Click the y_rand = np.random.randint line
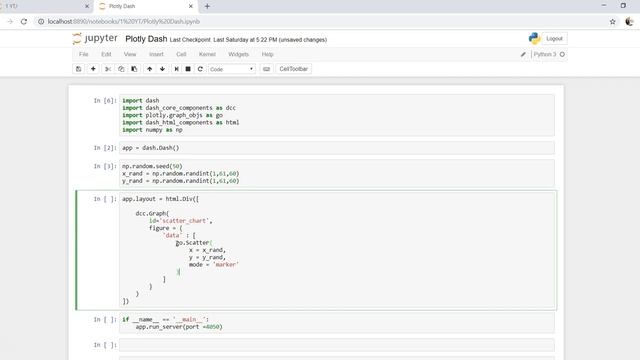Image resolution: width=640 pixels, height=360 pixels. (x=180, y=181)
